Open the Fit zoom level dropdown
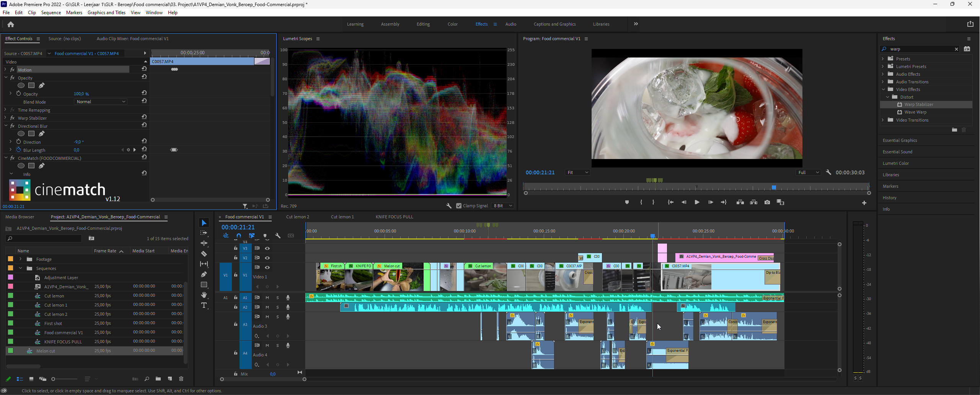Image resolution: width=980 pixels, height=395 pixels. tap(577, 172)
